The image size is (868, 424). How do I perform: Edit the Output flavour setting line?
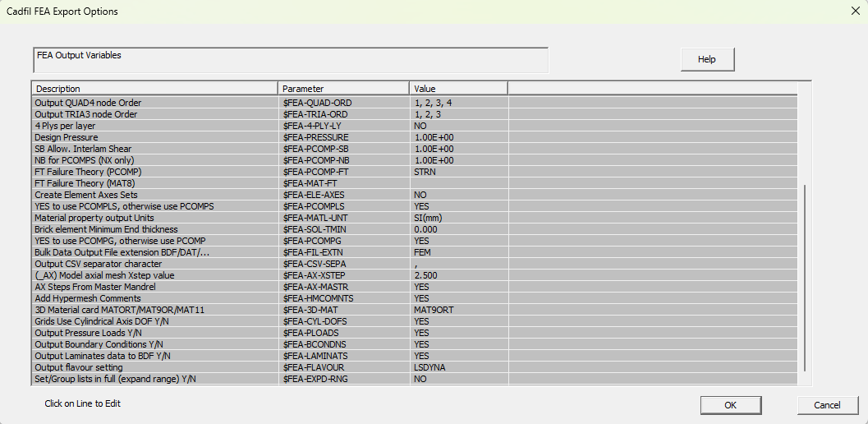pos(415,367)
